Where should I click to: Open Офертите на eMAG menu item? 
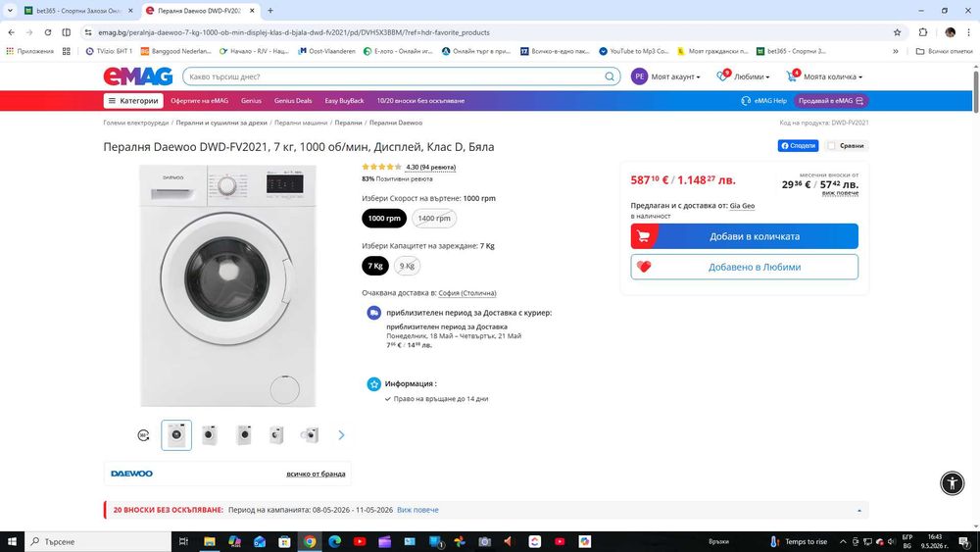(x=199, y=101)
